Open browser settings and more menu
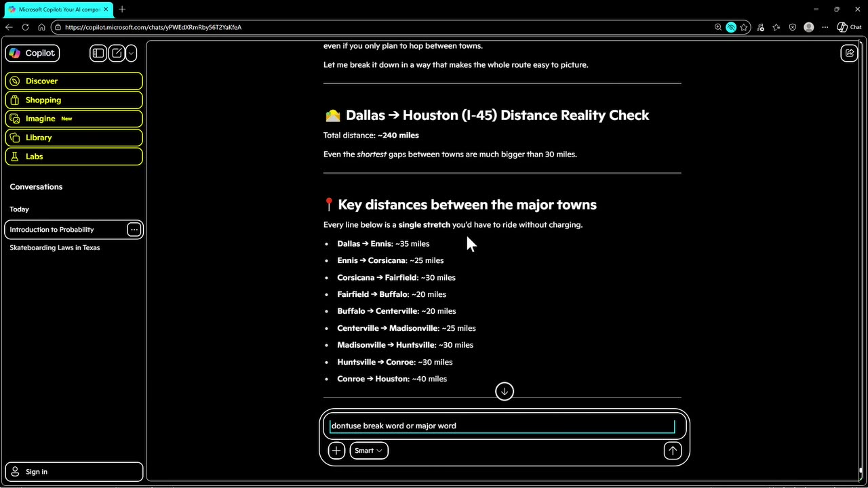Viewport: 868px width, 488px height. [x=825, y=27]
